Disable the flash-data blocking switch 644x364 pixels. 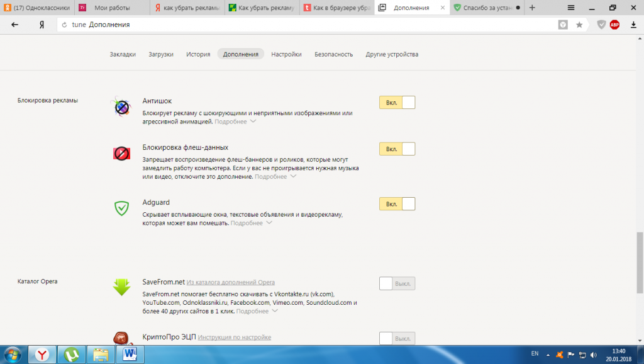coord(397,149)
